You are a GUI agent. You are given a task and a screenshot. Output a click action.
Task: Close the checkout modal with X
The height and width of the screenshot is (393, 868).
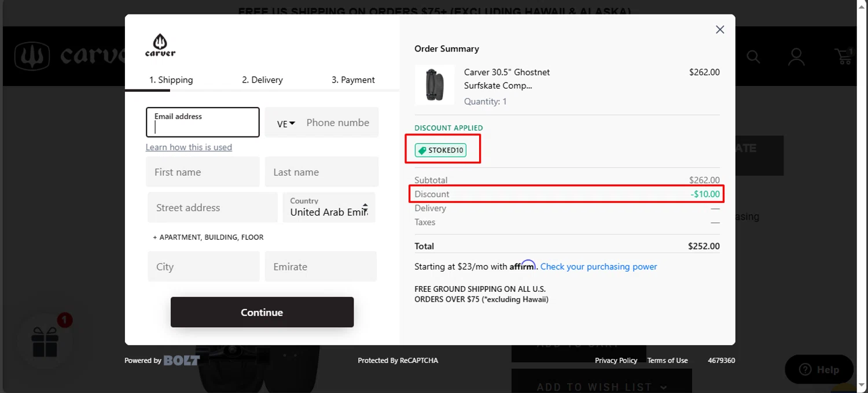click(720, 29)
